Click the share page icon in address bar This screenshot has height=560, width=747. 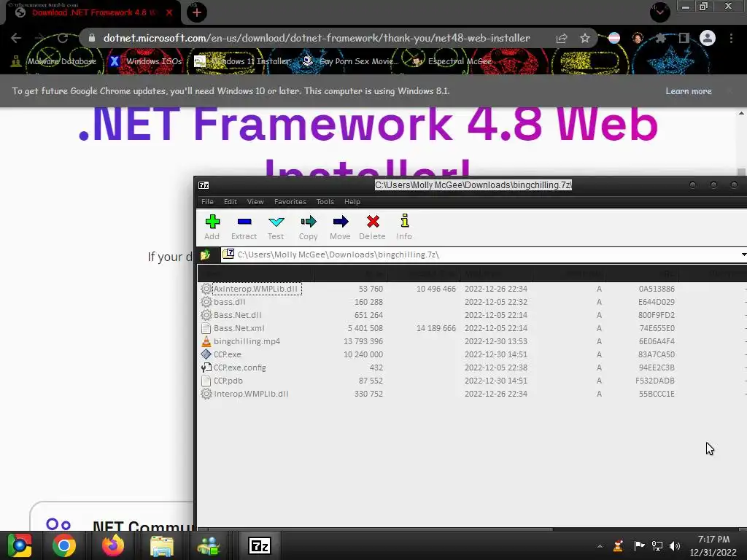562,38
